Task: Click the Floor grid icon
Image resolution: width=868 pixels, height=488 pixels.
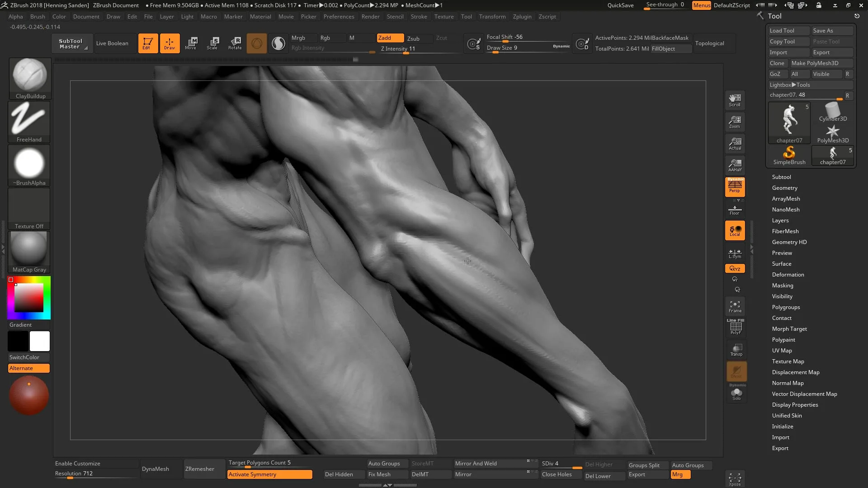Action: tap(735, 210)
